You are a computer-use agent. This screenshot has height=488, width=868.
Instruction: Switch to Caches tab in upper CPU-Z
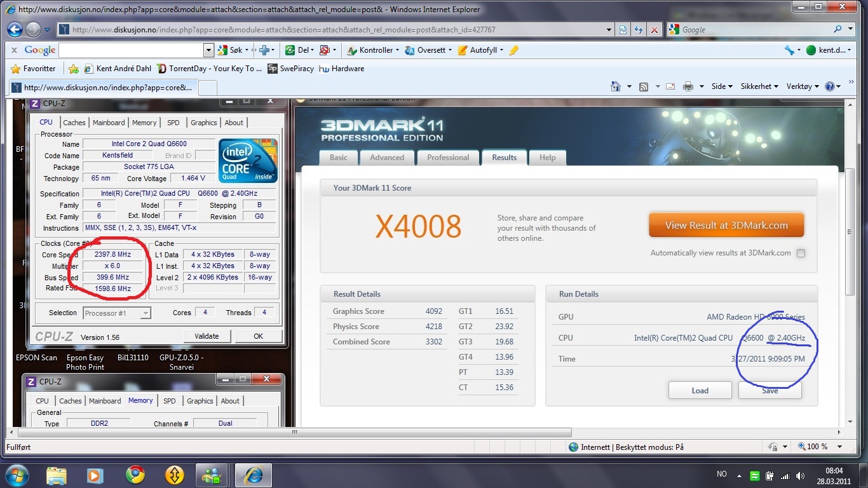tap(74, 123)
